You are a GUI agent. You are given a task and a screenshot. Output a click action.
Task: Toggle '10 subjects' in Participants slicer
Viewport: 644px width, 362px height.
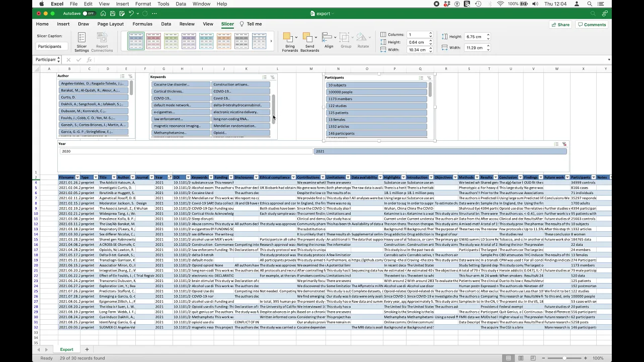tap(376, 85)
